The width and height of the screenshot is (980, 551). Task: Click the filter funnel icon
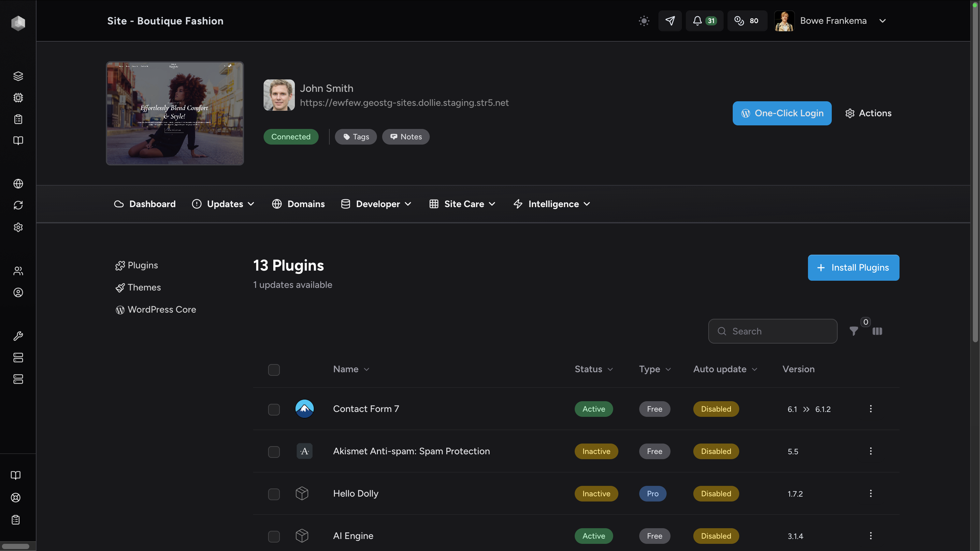[x=853, y=331]
